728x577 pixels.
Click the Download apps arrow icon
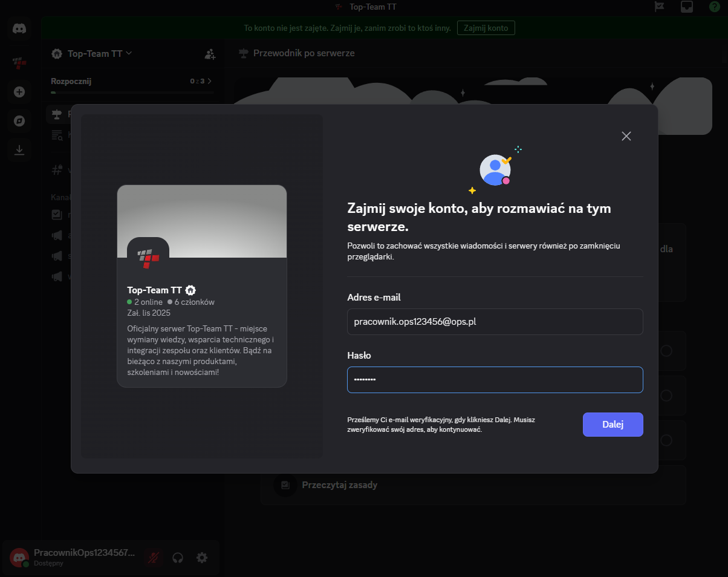(x=19, y=150)
